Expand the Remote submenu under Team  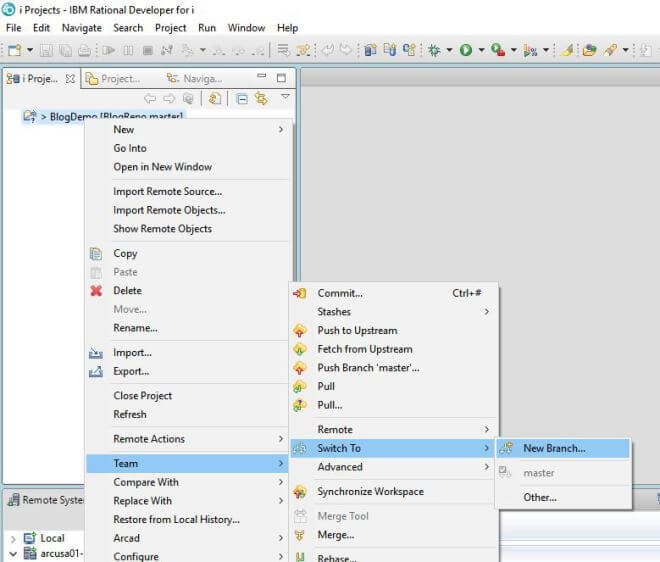click(394, 429)
